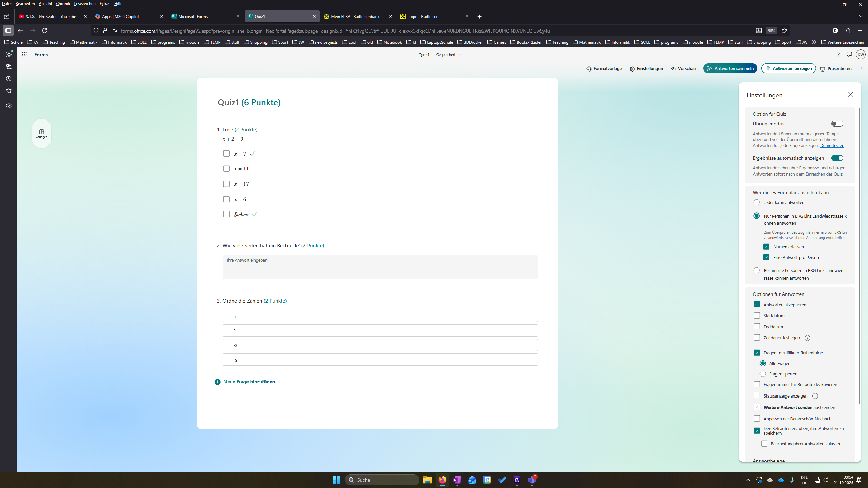The width and height of the screenshot is (868, 488).
Task: Expand the Firefox list all tabs chevron
Action: pos(861,16)
